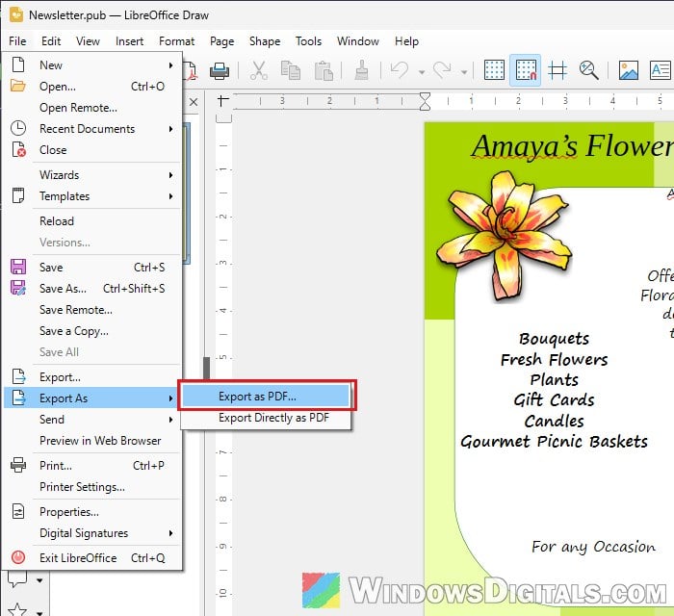Expand Digital Signatures submenu
Viewport: 674px width, 616px height.
tap(92, 533)
